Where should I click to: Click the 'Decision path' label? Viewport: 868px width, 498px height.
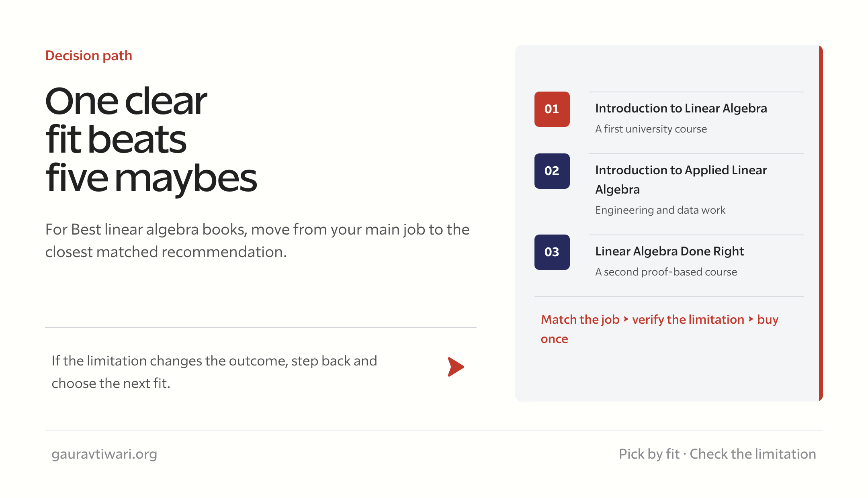pyautogui.click(x=89, y=55)
